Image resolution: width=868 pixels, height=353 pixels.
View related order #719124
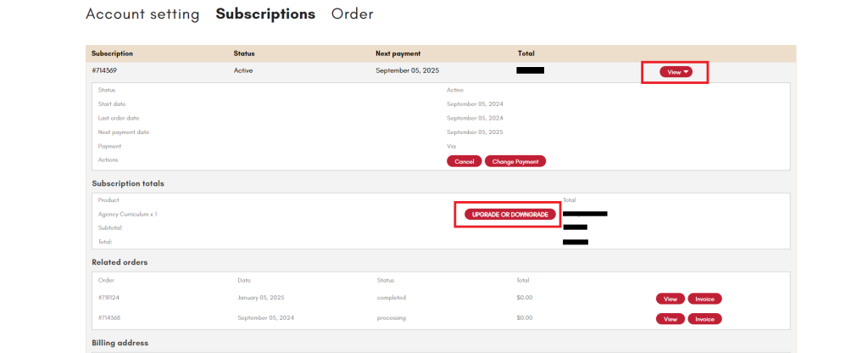click(670, 299)
